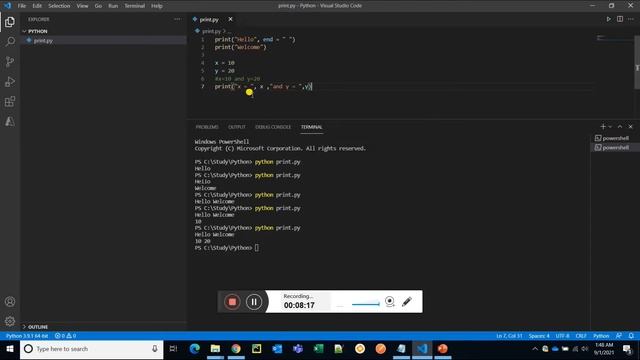Open the File menu
Image resolution: width=640 pixels, height=360 pixels.
22,6
